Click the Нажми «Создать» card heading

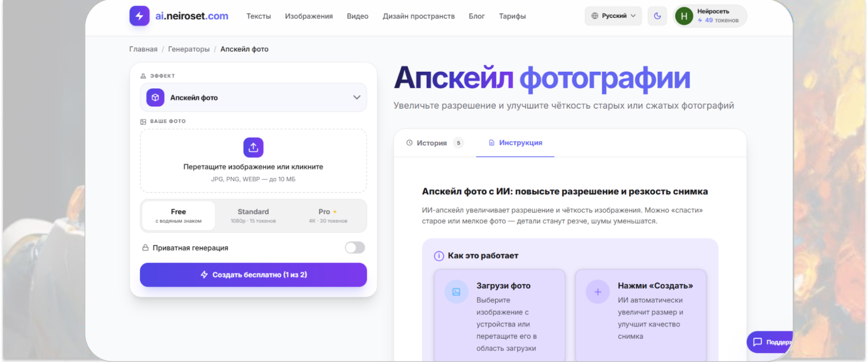[655, 286]
